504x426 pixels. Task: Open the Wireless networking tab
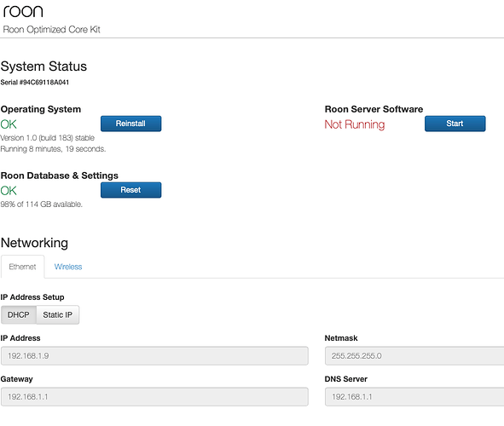pos(68,267)
